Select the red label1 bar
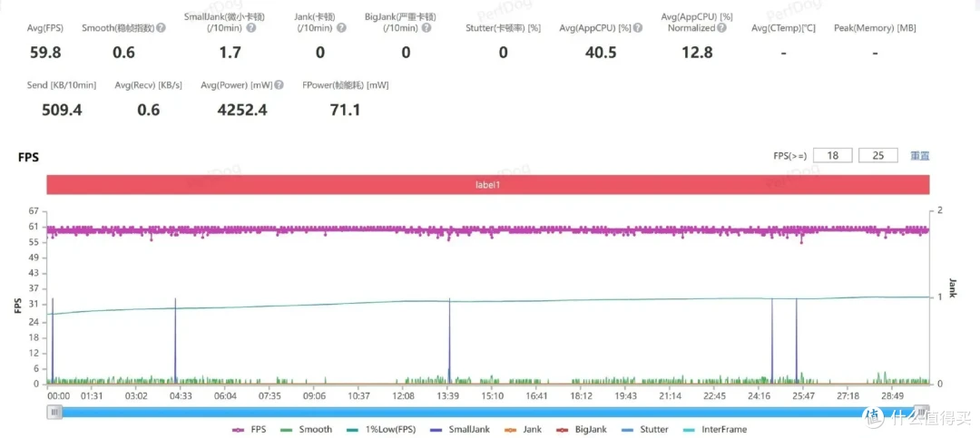 point(488,185)
